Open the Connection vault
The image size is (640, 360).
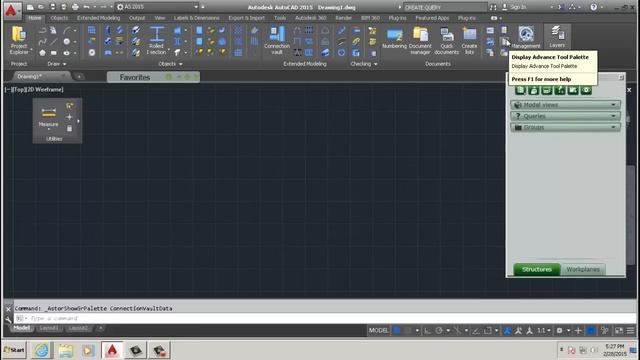point(277,40)
